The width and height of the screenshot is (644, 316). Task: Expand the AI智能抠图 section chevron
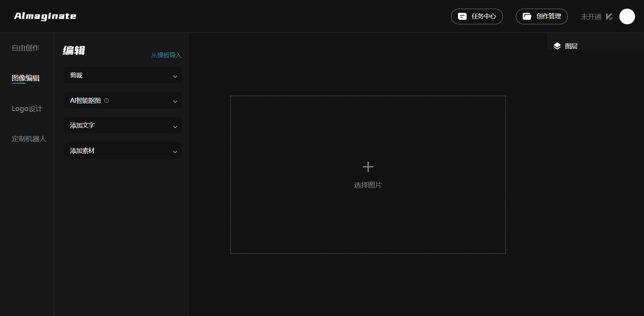[175, 101]
